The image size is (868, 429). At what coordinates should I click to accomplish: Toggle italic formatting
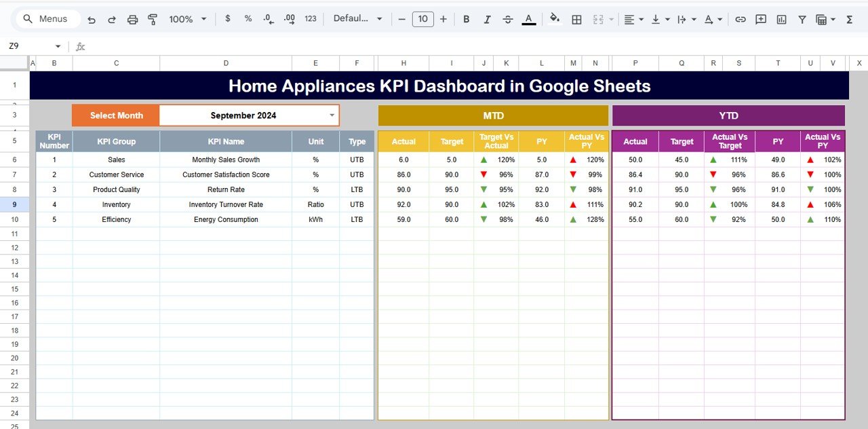coord(487,18)
